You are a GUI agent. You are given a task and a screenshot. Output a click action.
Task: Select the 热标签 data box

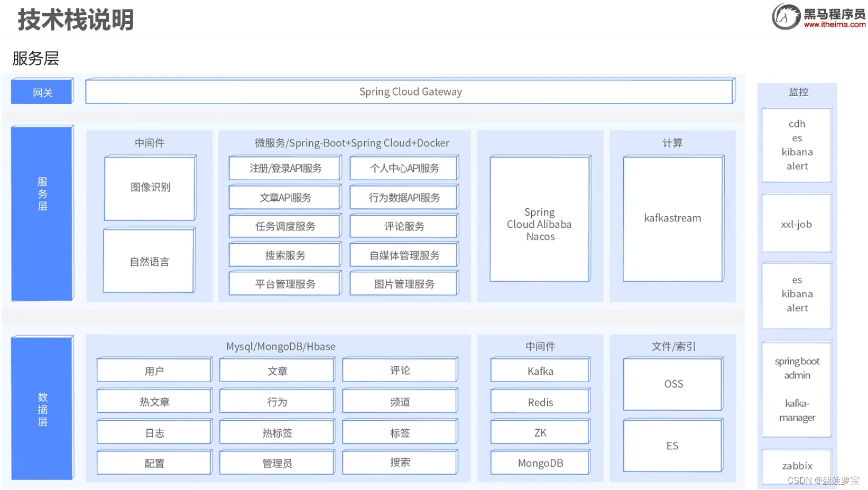click(x=277, y=432)
